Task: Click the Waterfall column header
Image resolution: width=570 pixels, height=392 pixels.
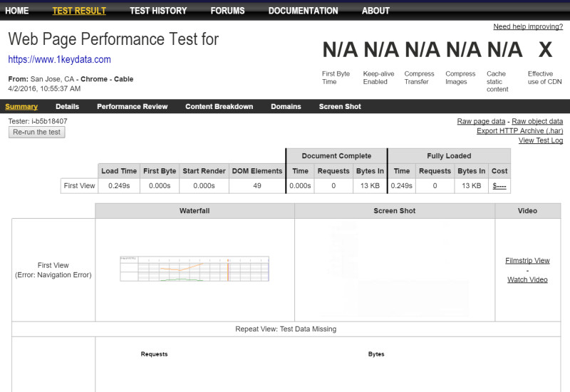Action: (x=195, y=211)
